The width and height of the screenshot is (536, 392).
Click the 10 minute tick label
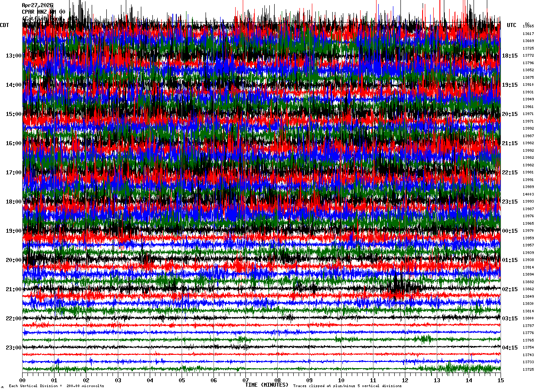pos(342,380)
